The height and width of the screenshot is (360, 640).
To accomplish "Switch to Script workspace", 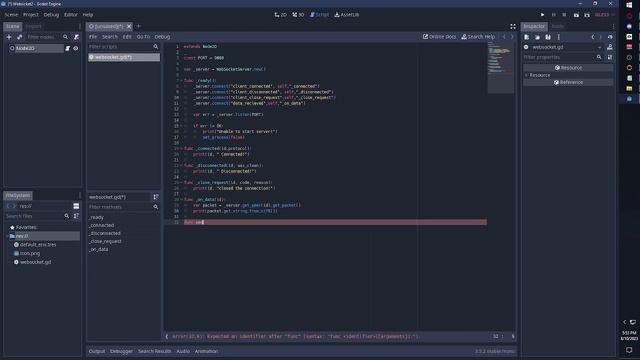I will pyautogui.click(x=319, y=15).
